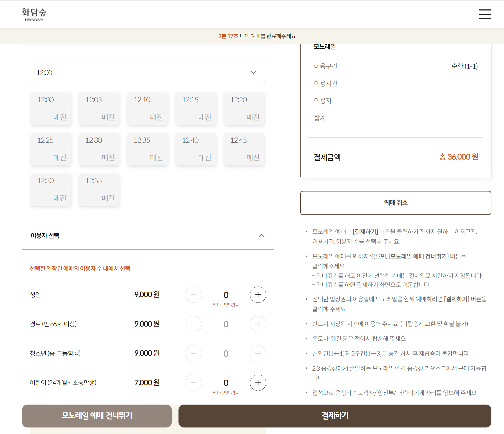Increase adult (성인) count with plus
This screenshot has width=504, height=434.
[x=258, y=295]
